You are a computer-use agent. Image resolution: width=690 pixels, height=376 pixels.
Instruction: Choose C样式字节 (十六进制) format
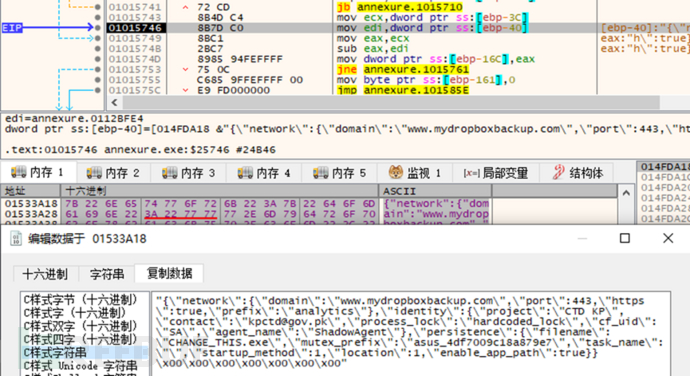pyautogui.click(x=81, y=300)
